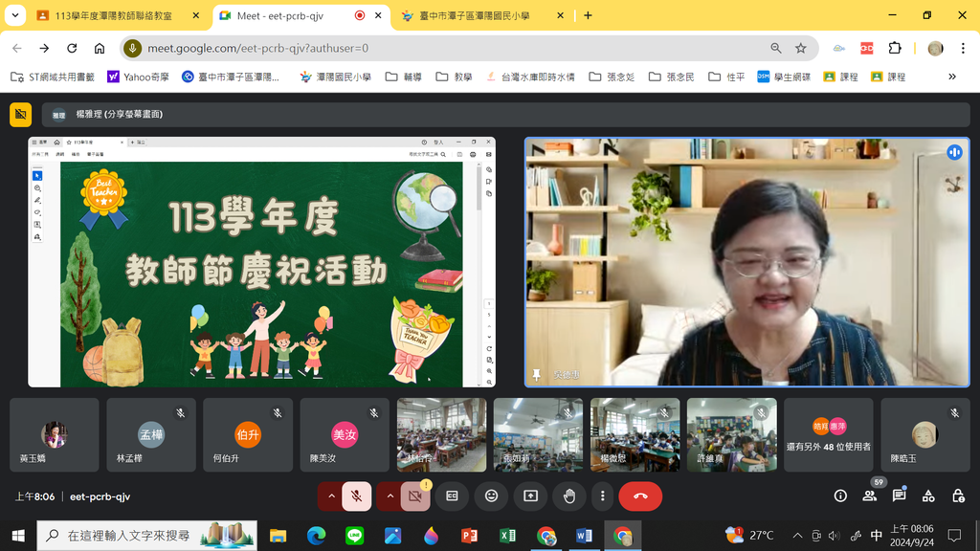Viewport: 980px width, 551px height.
Task: Open the 性平 bookmark folder
Action: coord(727,77)
